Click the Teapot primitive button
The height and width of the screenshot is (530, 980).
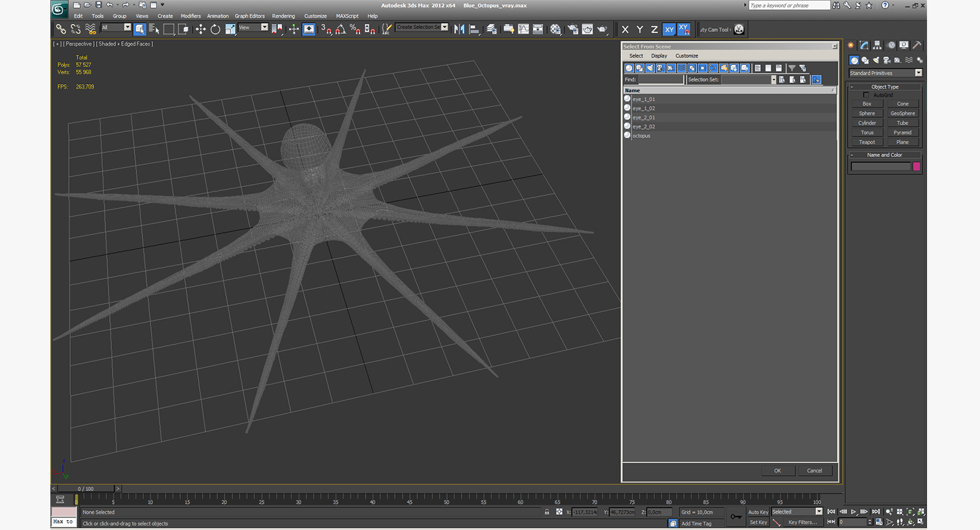tap(867, 142)
